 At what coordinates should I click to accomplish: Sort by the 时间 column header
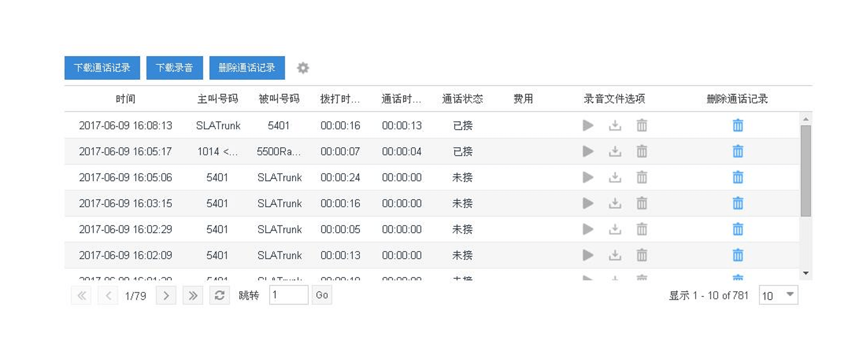(x=125, y=99)
